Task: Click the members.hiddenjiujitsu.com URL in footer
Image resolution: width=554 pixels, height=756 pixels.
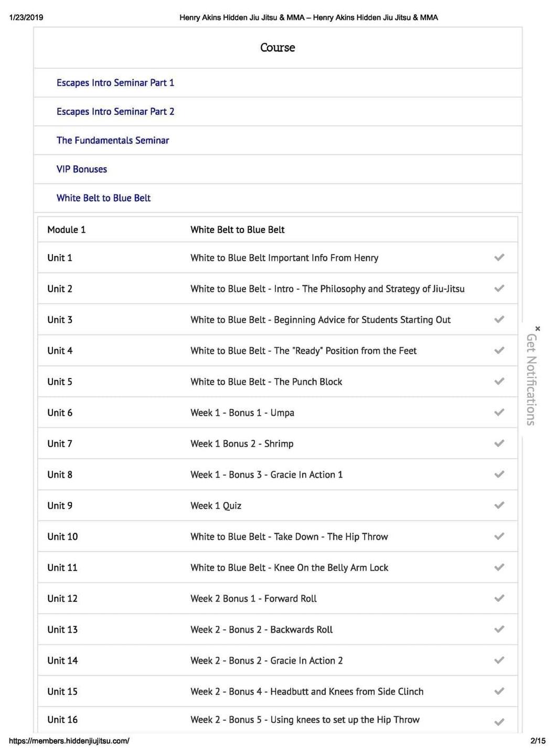Action: click(69, 741)
